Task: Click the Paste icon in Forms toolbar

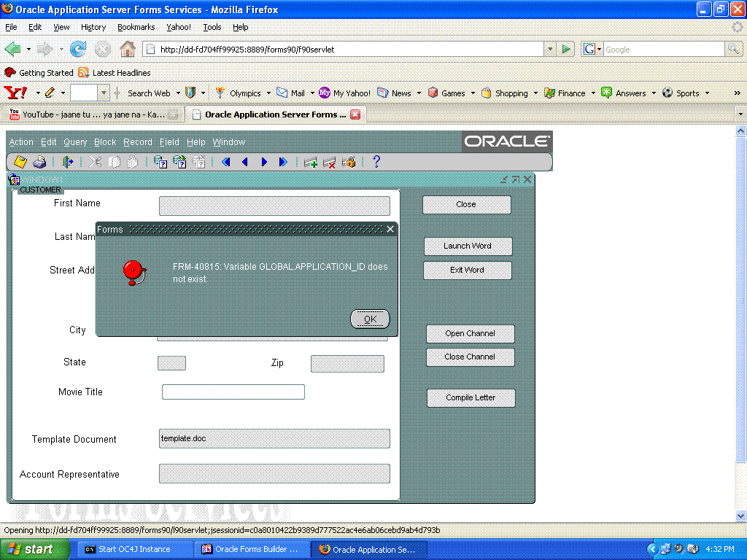Action: [x=133, y=162]
